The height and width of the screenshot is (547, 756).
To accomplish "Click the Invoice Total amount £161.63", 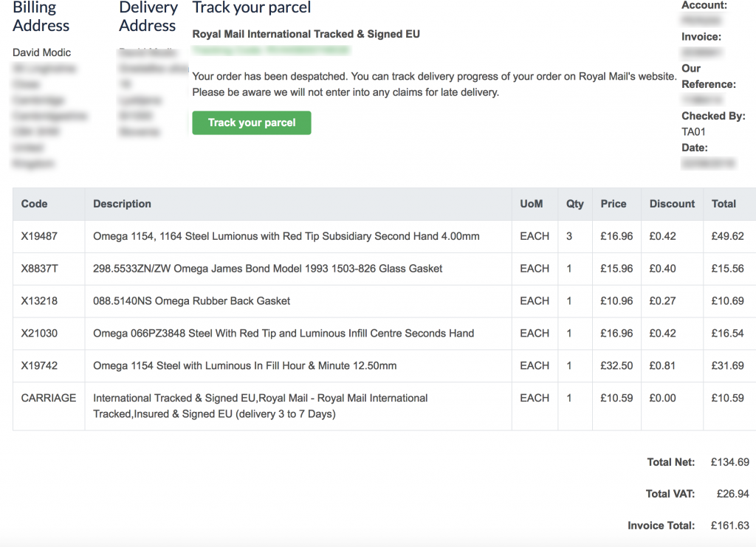I will coord(730,526).
